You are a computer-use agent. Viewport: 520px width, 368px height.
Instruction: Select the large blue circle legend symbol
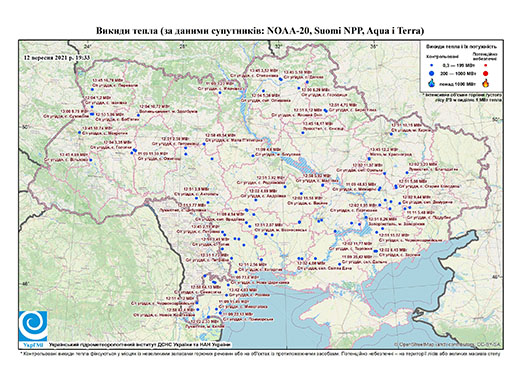click(x=432, y=73)
